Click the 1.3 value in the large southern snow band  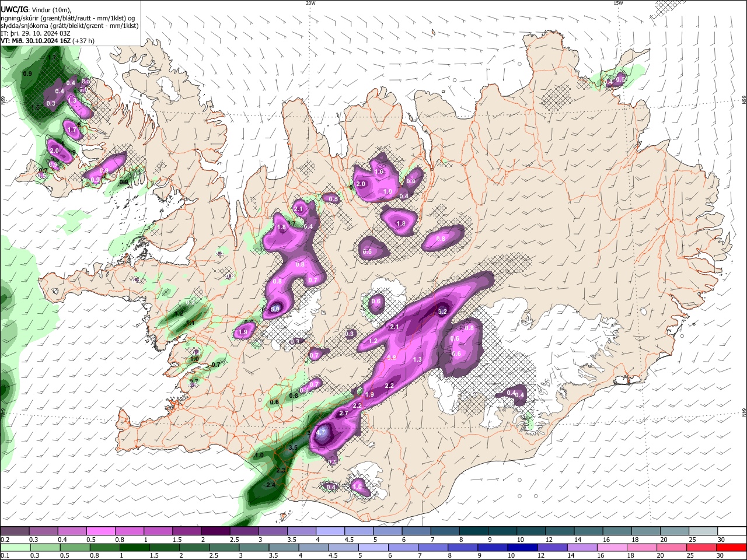[417, 360]
